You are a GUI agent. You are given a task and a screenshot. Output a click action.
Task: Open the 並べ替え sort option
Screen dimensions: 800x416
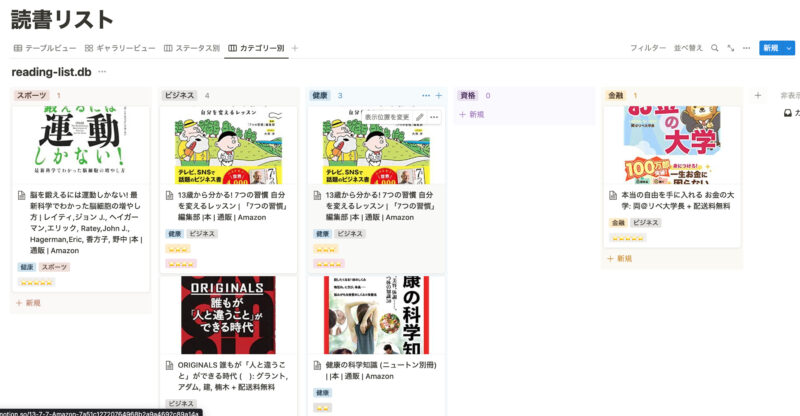688,48
